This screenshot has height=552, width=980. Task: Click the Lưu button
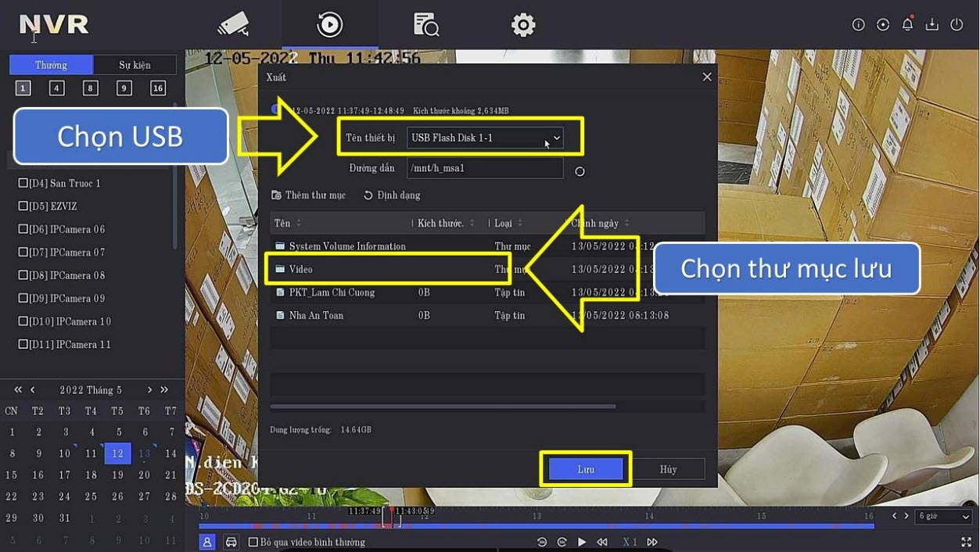click(x=586, y=469)
